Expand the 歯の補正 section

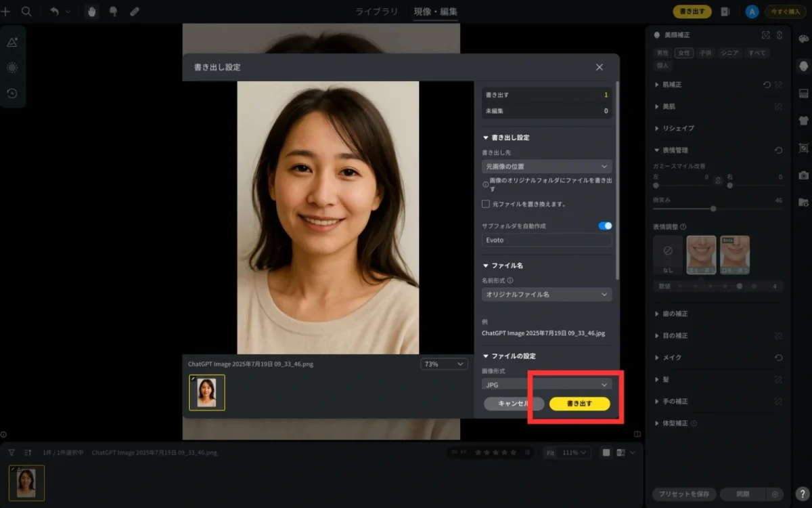(672, 314)
